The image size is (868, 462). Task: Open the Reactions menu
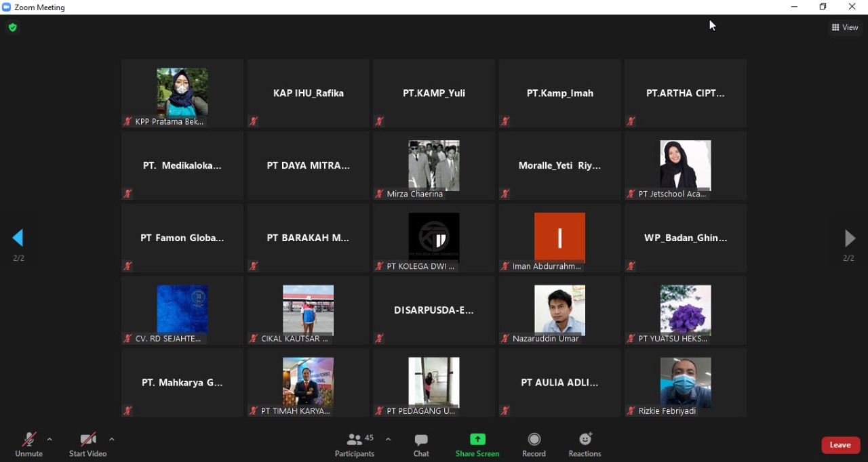tap(585, 445)
